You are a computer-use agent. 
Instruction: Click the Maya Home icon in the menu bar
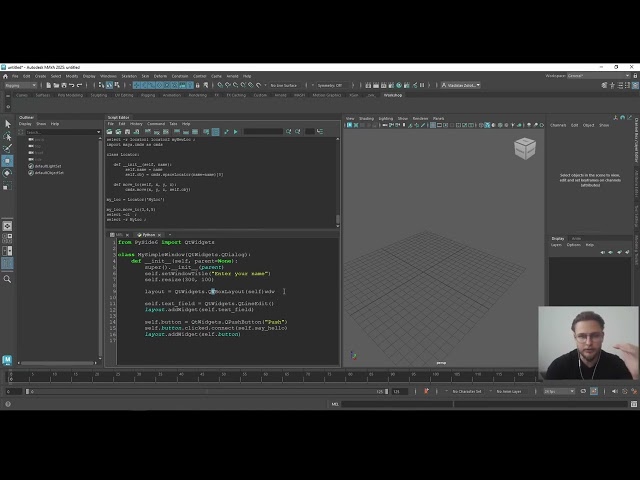tap(5, 76)
